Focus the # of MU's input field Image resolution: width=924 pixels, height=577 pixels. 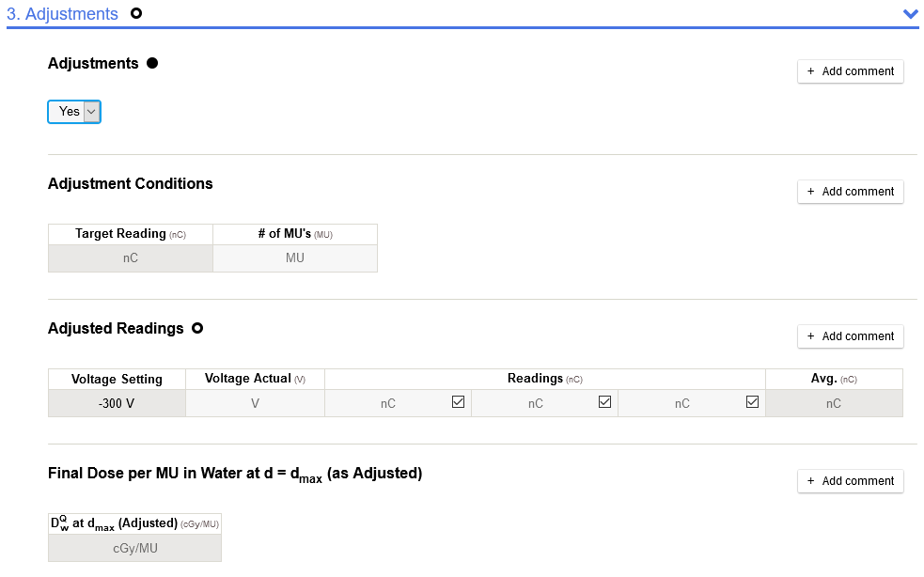(295, 258)
